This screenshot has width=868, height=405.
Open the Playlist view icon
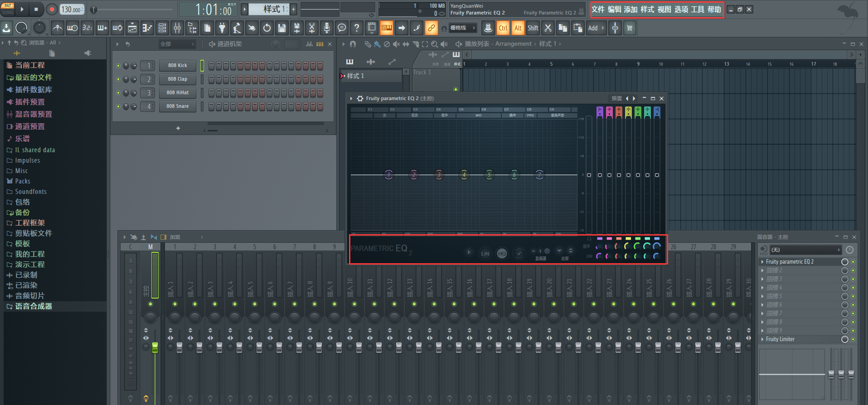click(x=132, y=28)
